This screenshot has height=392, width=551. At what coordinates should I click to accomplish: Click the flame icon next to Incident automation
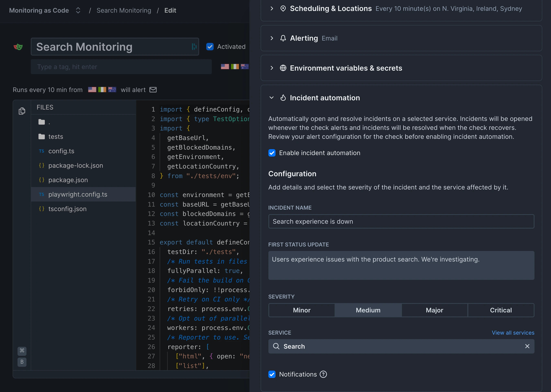283,97
